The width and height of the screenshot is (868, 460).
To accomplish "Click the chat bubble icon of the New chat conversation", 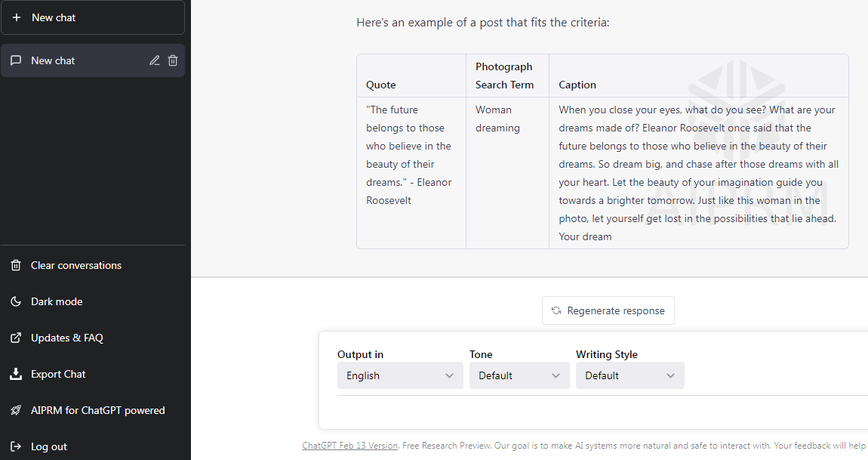I will 16,60.
